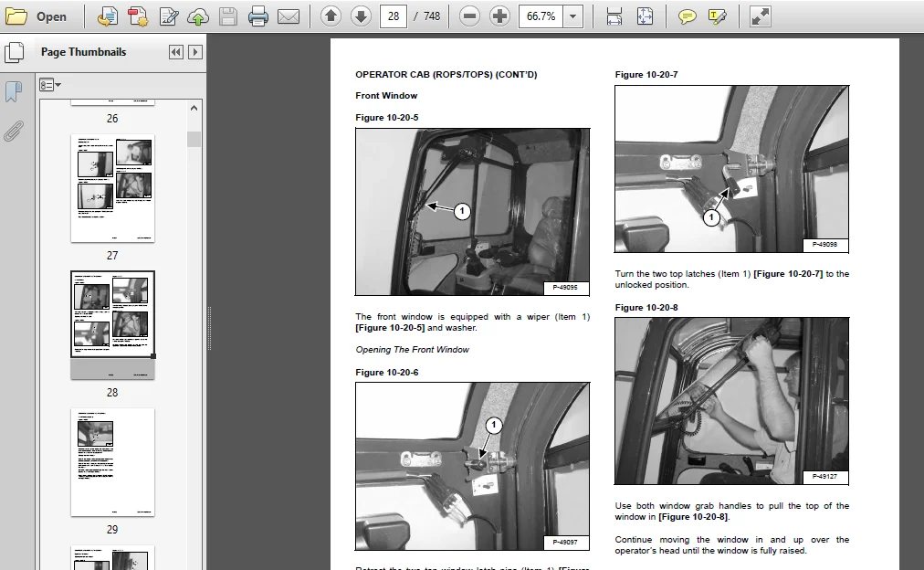This screenshot has width=924, height=570.
Task: Open the Page Thumbnails panel icon
Action: (x=14, y=52)
